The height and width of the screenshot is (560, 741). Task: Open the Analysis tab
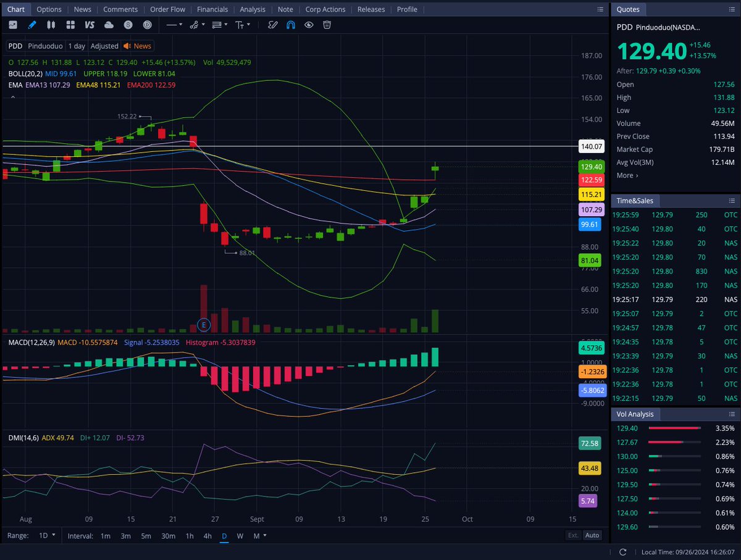click(x=253, y=9)
